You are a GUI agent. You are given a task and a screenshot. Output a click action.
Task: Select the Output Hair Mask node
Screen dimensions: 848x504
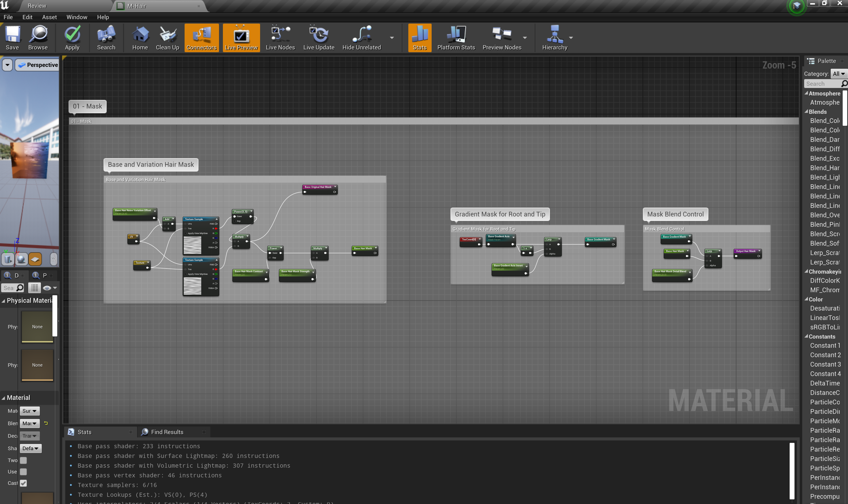coord(748,253)
